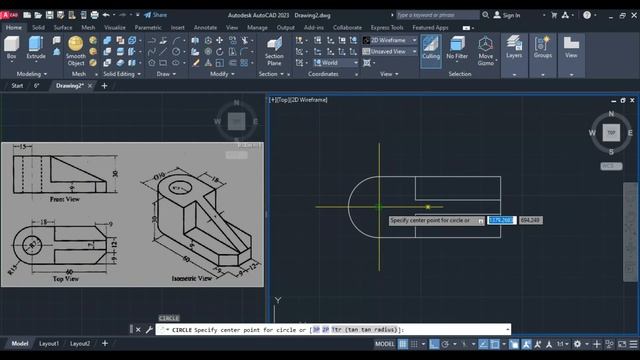Screen dimensions: 640x360
Task: Click the WCS label under right ViewCube
Action: (611, 166)
